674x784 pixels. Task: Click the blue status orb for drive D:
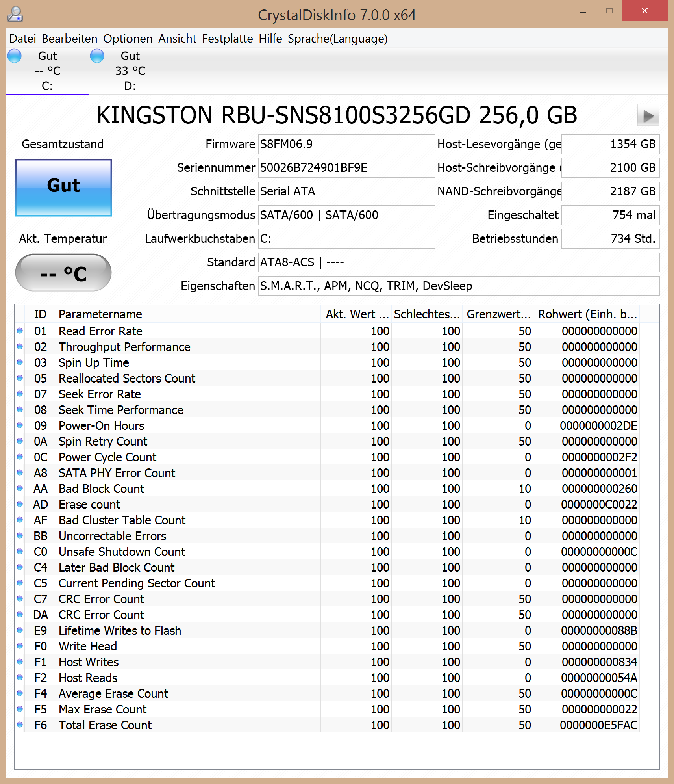tap(97, 56)
